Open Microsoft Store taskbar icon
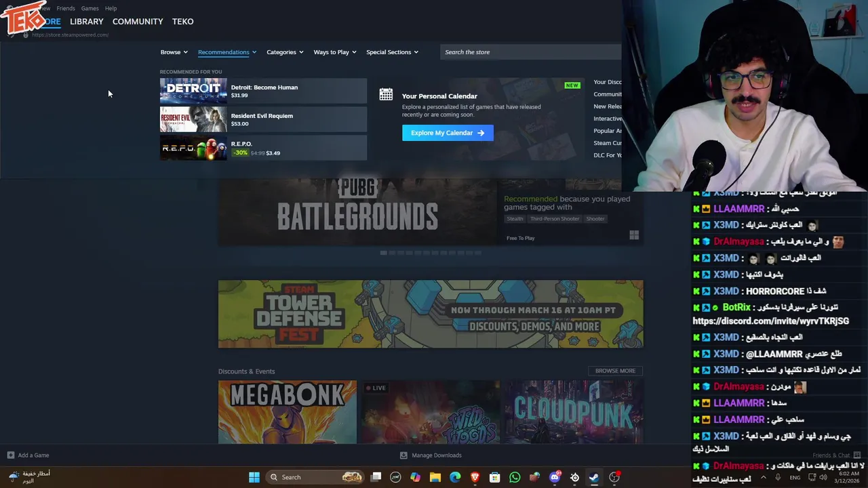The height and width of the screenshot is (488, 868). tap(495, 477)
